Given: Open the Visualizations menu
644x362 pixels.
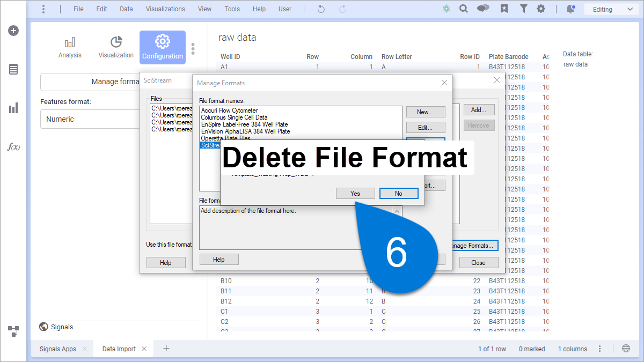Looking at the screenshot, I should (165, 9).
